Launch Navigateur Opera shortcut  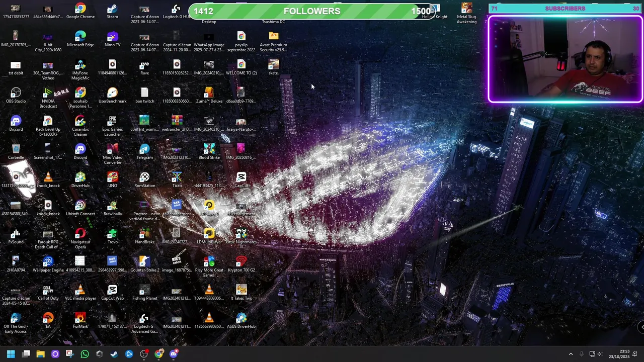click(80, 239)
